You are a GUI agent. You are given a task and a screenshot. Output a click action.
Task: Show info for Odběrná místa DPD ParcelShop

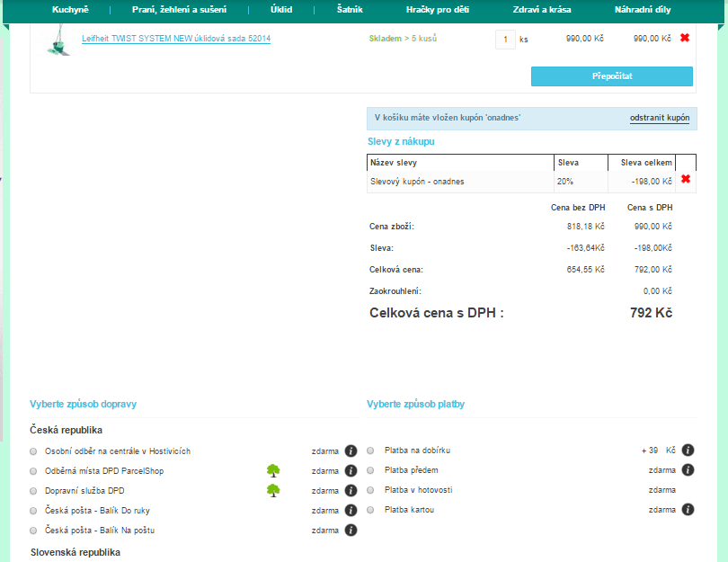tap(351, 471)
